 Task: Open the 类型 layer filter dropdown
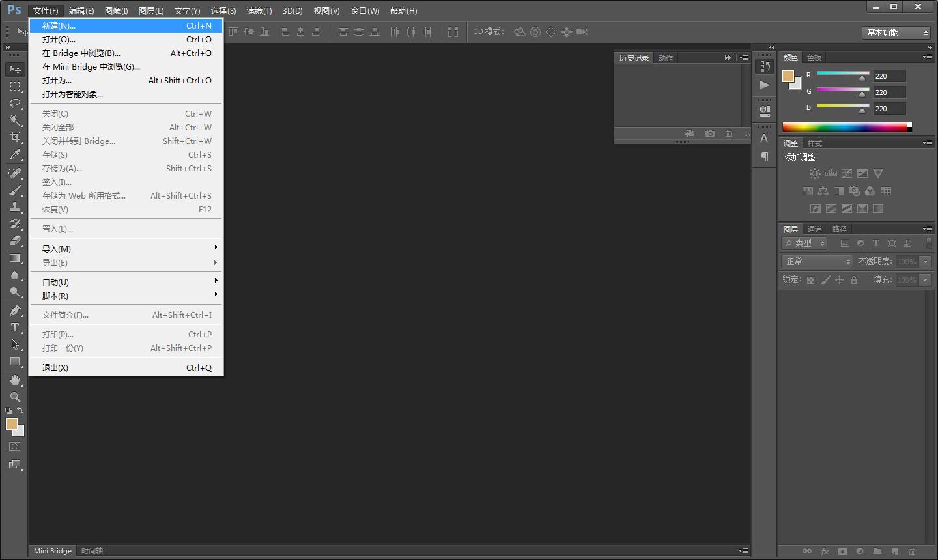coord(804,243)
